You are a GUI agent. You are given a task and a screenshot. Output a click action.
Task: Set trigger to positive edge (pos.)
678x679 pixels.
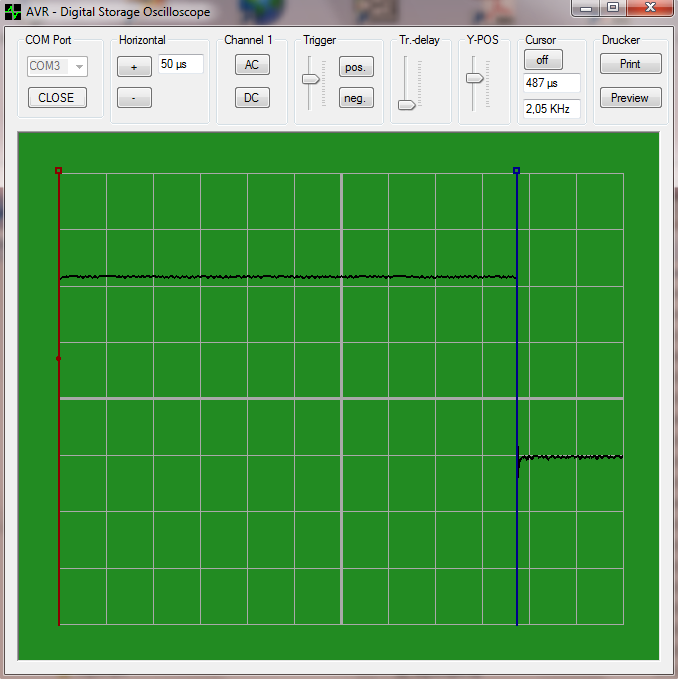(x=356, y=67)
